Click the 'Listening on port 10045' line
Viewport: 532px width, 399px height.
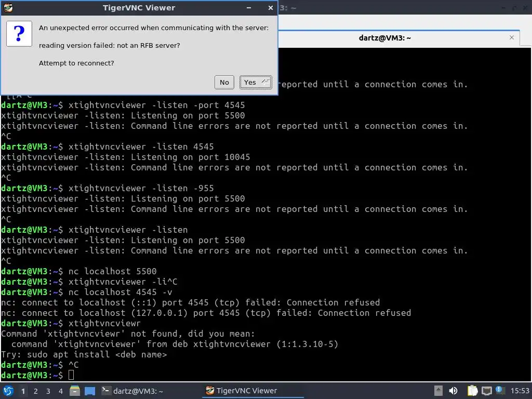[x=126, y=157]
